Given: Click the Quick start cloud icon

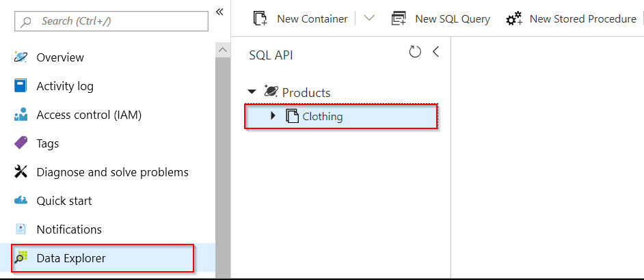Looking at the screenshot, I should click(x=21, y=201).
